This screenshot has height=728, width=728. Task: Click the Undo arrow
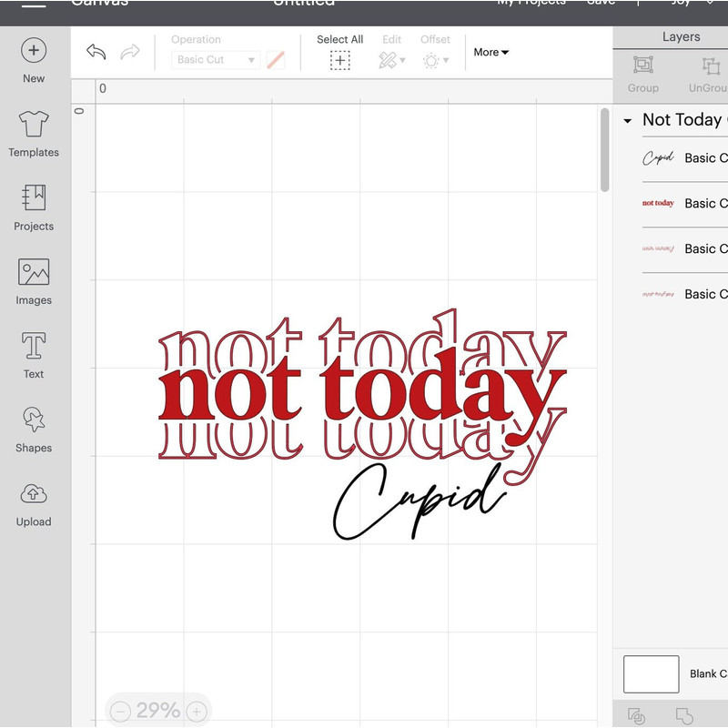pos(96,52)
